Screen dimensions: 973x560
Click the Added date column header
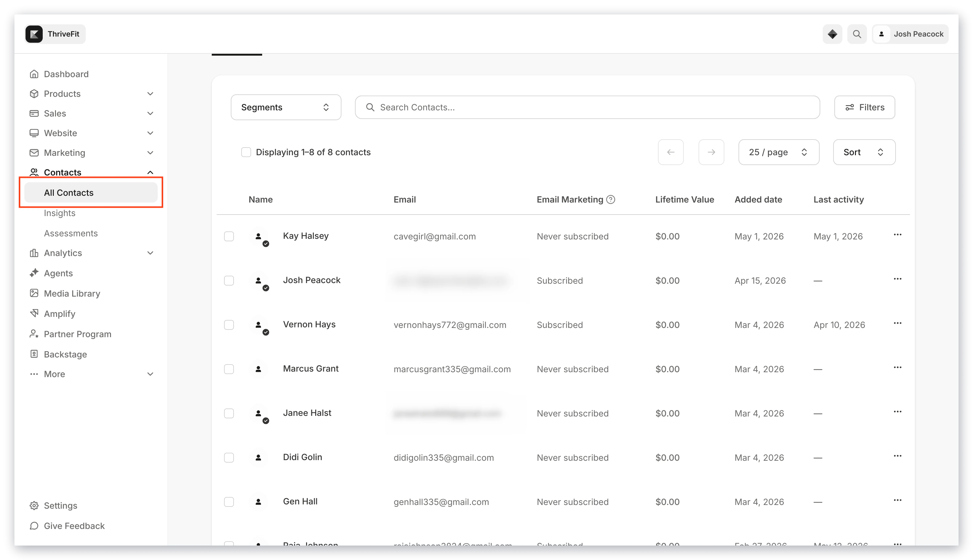[758, 199]
